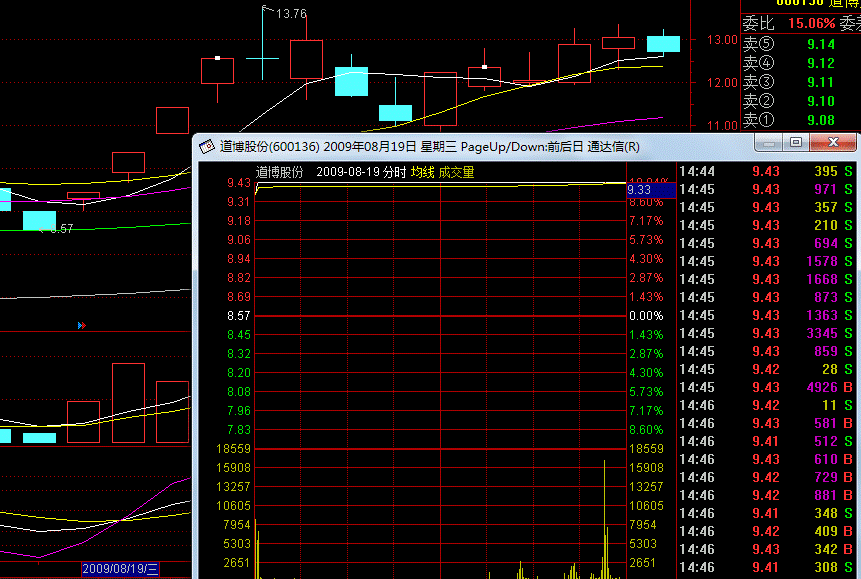Image resolution: width=861 pixels, height=579 pixels.
Task: Minimize the 道博股份 intraday popup window
Action: click(x=768, y=143)
